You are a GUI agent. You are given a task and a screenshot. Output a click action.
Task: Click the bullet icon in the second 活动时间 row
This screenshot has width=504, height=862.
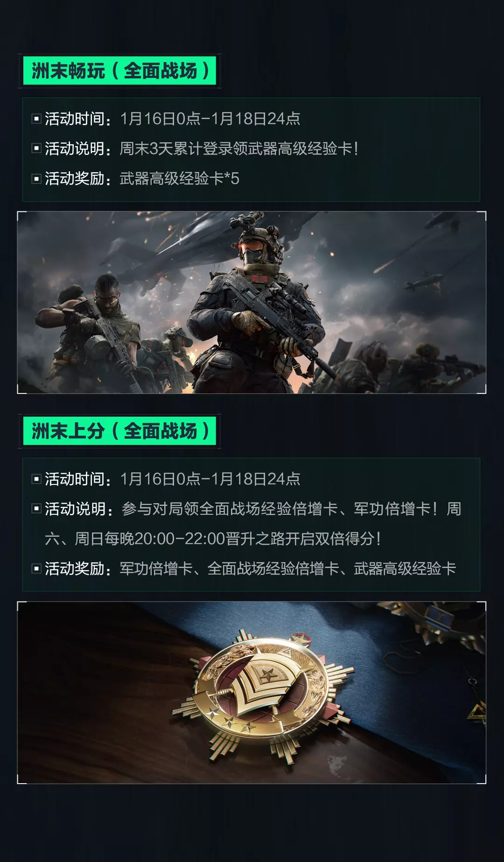pyautogui.click(x=36, y=479)
